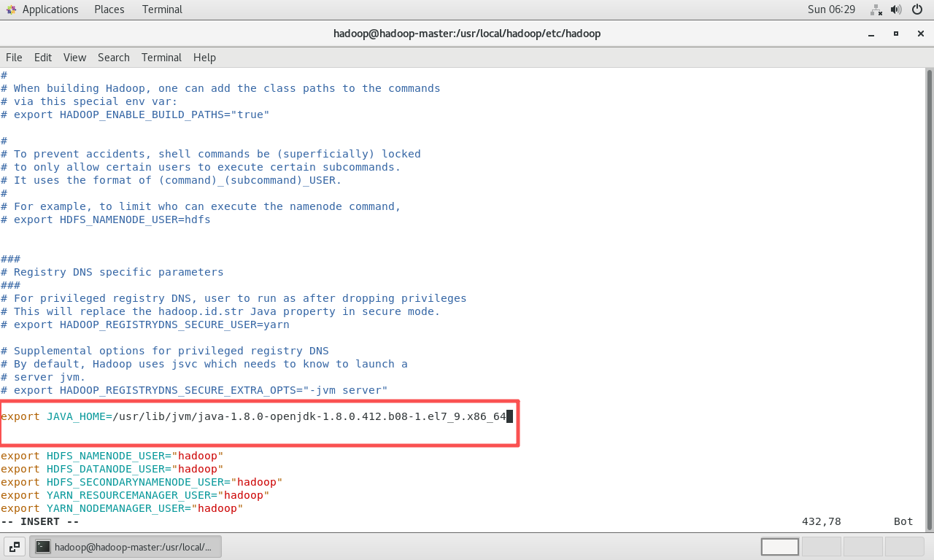Click the Edit menu label
The image size is (934, 560).
point(43,58)
